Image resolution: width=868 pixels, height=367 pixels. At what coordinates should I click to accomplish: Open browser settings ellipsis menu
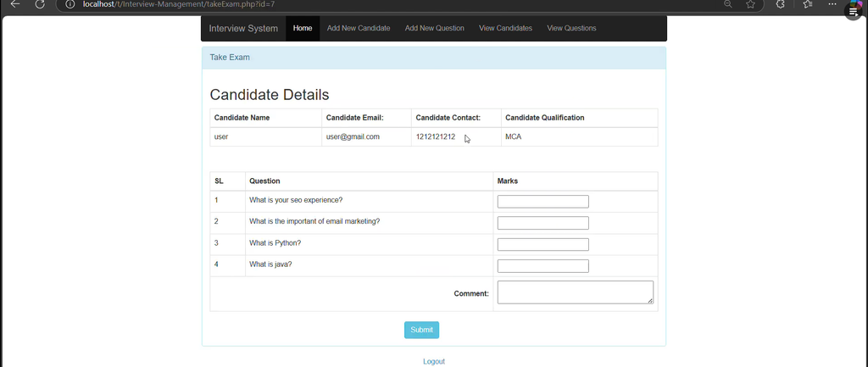click(832, 4)
